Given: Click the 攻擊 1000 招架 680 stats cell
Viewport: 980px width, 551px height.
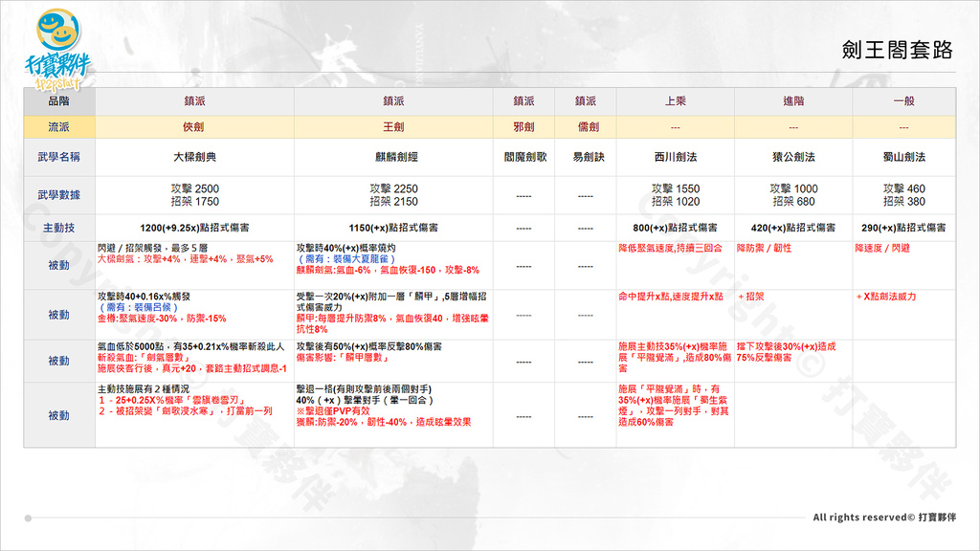Looking at the screenshot, I should coord(793,195).
